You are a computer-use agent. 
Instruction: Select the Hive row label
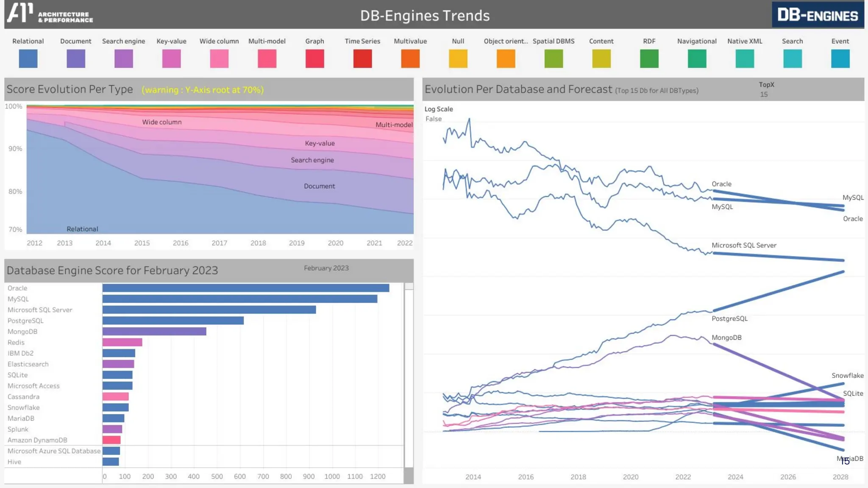[x=14, y=462]
